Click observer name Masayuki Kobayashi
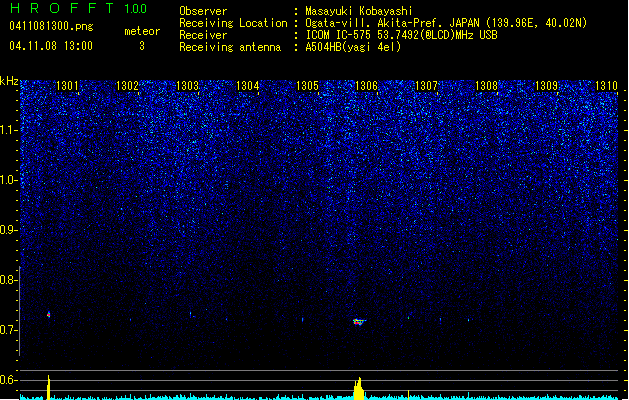This screenshot has height=400, width=629. point(359,11)
